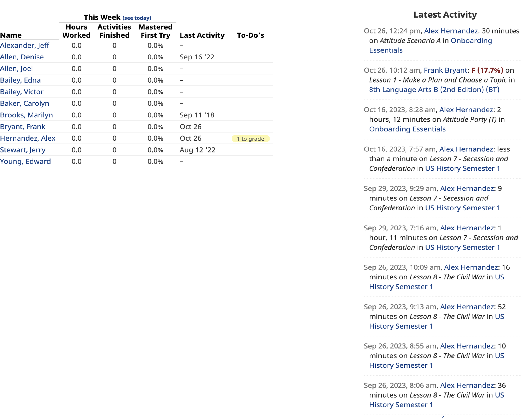522x420 pixels.
Task: Click 'Oct 26, 10:12 am' timestamp
Action: click(x=392, y=70)
